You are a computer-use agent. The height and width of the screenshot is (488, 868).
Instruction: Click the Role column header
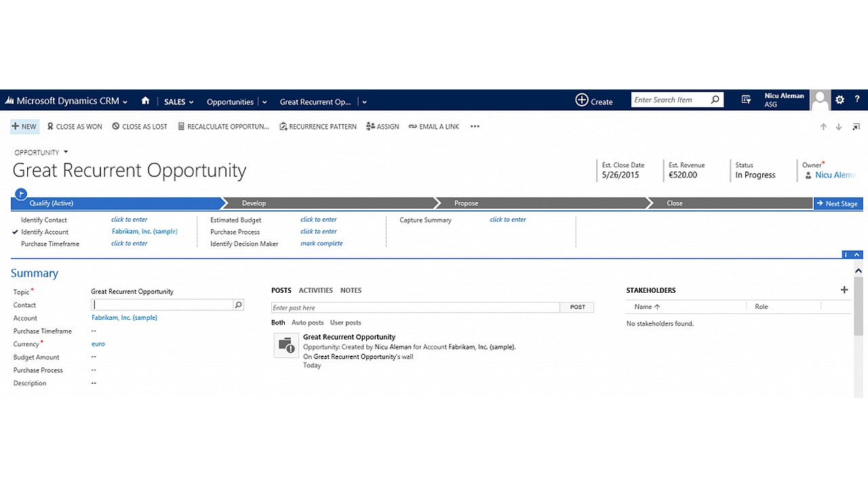[762, 306]
